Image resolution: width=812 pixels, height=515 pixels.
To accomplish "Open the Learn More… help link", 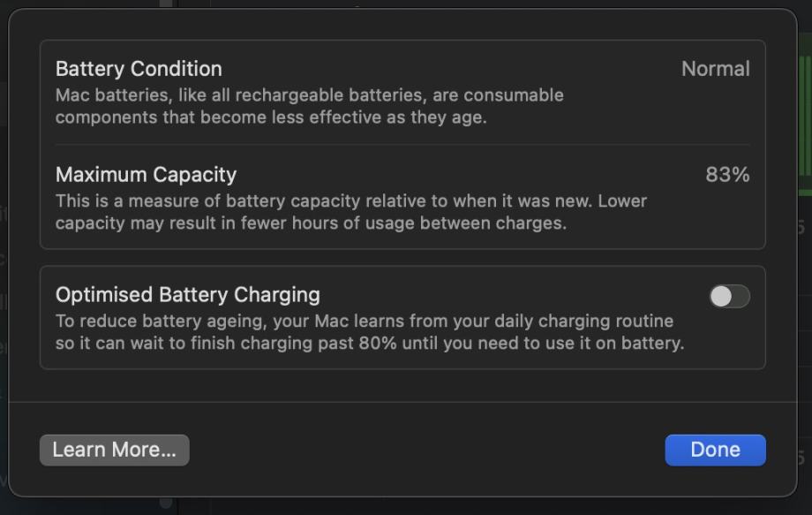I will tap(114, 450).
